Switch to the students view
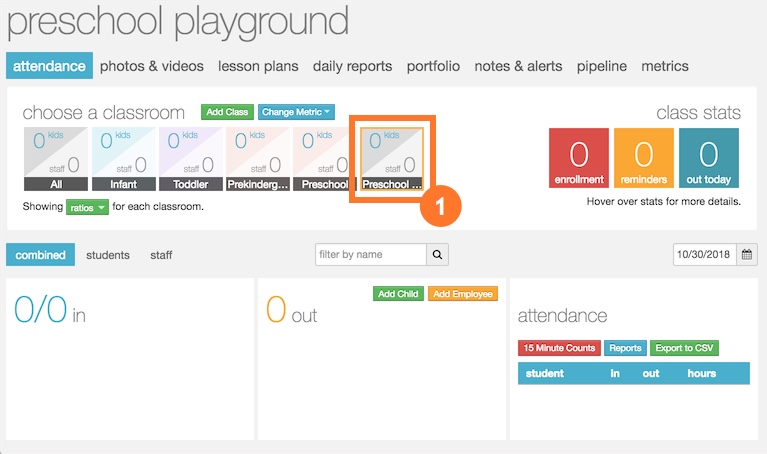 tap(108, 255)
